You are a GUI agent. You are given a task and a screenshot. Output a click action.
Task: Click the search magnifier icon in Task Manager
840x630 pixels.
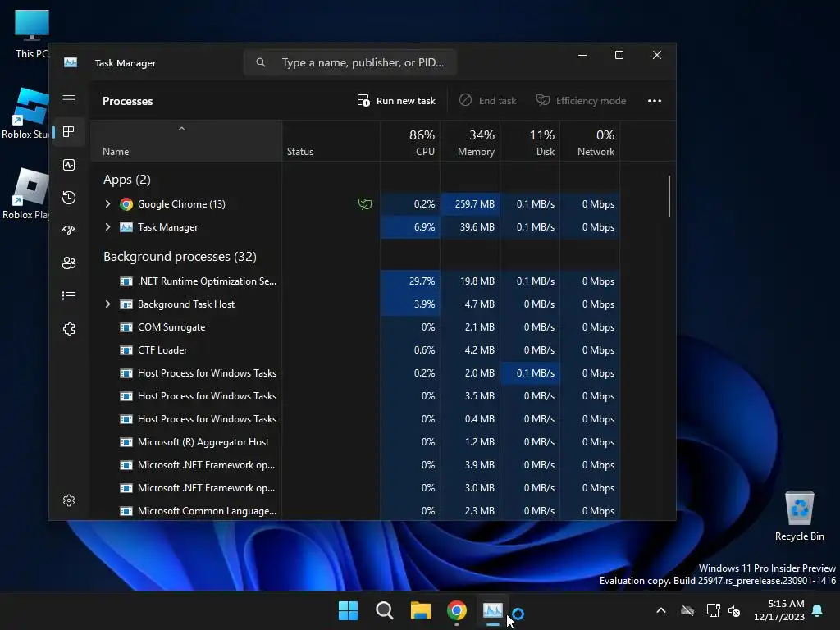pos(260,62)
